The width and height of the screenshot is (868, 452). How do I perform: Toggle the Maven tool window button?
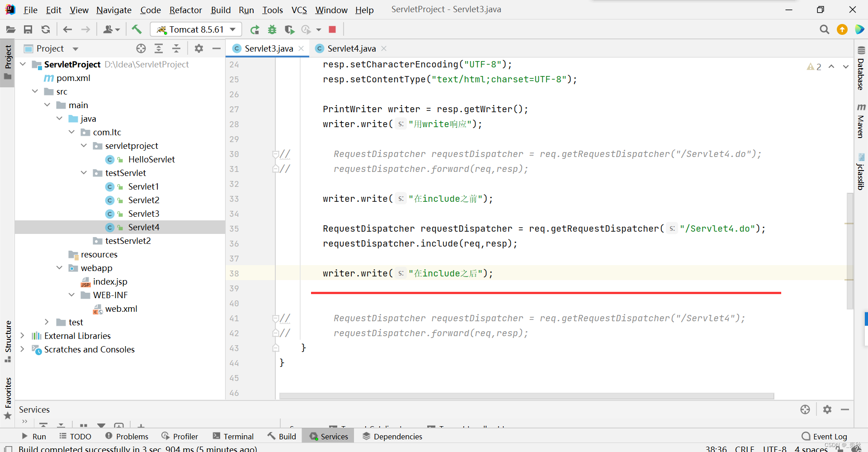pos(861,120)
